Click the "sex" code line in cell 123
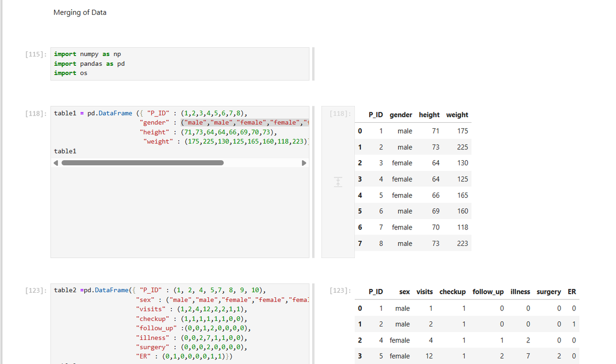 click(x=222, y=300)
